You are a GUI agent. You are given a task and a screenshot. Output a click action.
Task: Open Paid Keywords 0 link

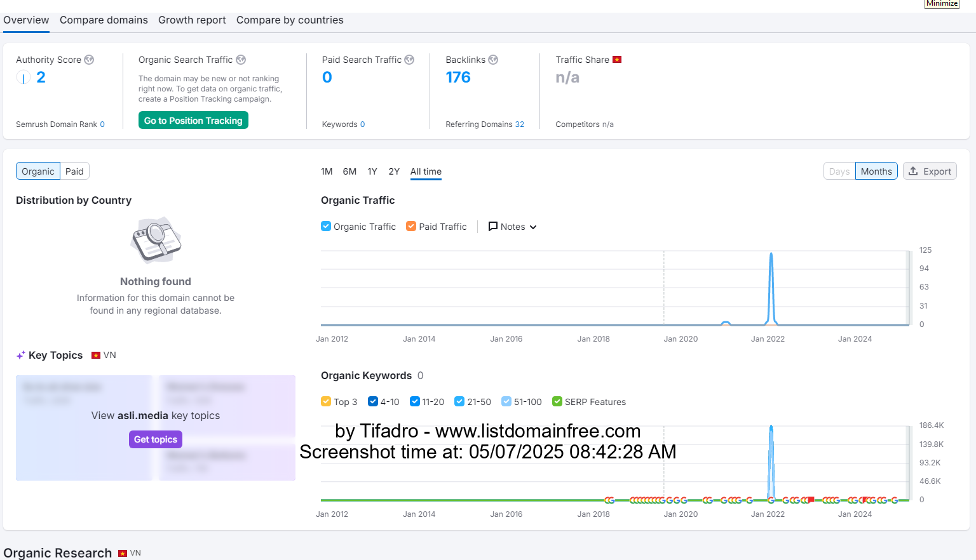[x=362, y=124]
